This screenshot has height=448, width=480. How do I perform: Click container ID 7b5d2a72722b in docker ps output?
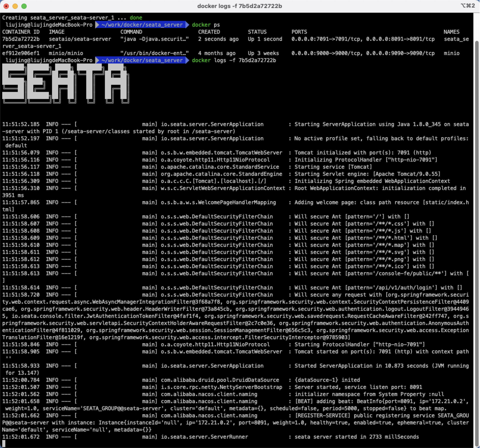coord(21,39)
